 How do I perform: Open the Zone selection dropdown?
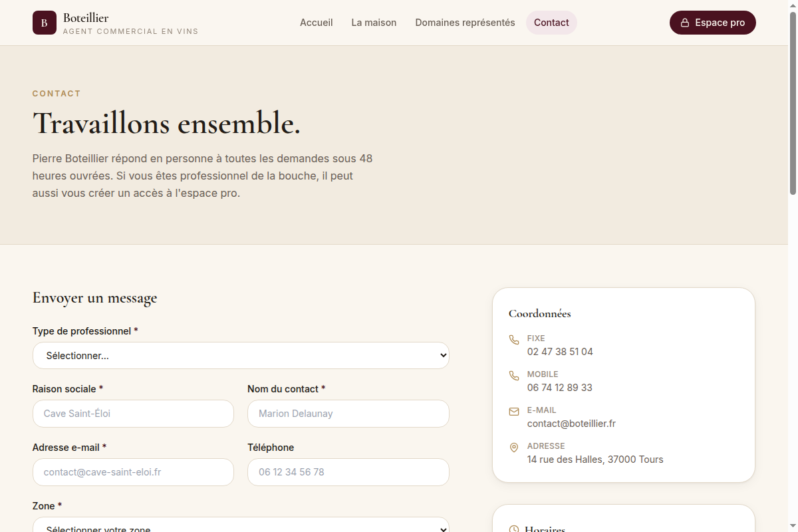coord(241,525)
